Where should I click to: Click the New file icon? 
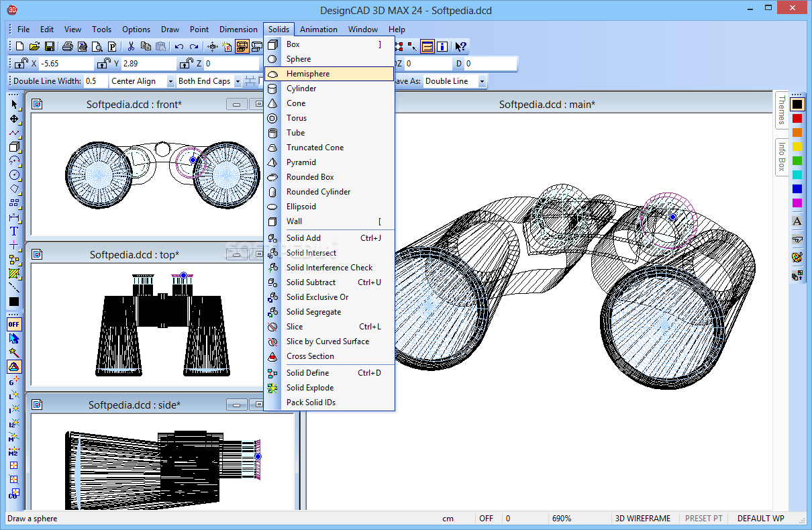(x=19, y=46)
